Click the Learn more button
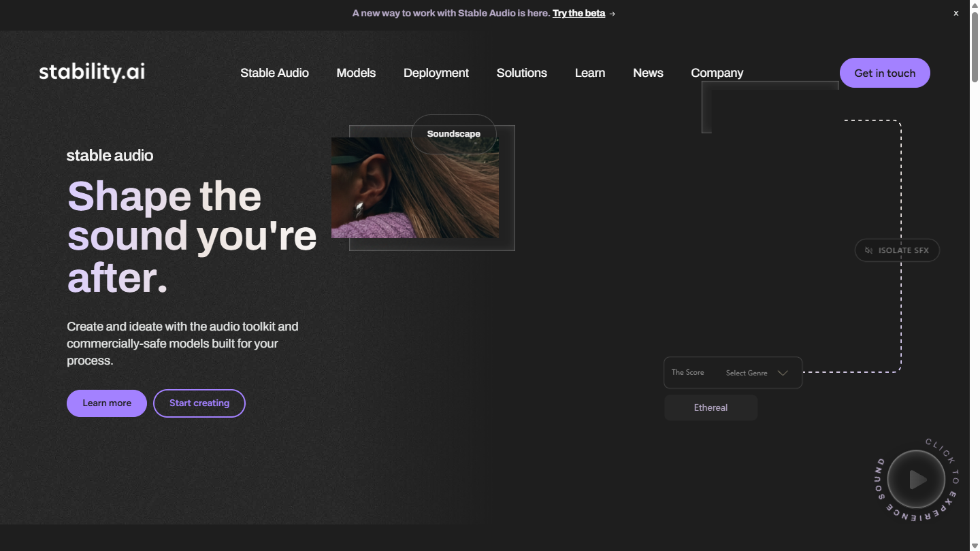The image size is (980, 551). pyautogui.click(x=107, y=403)
